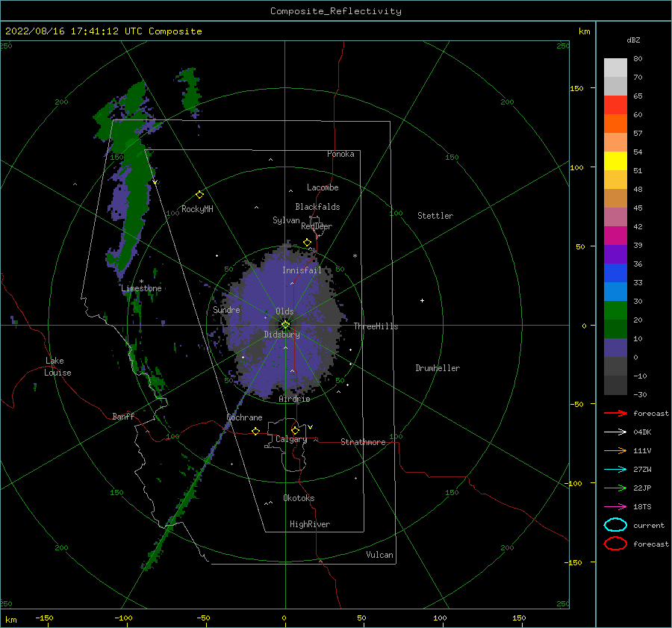The height and width of the screenshot is (628, 672).
Task: Click the Didsbury label
Action: [x=281, y=335]
